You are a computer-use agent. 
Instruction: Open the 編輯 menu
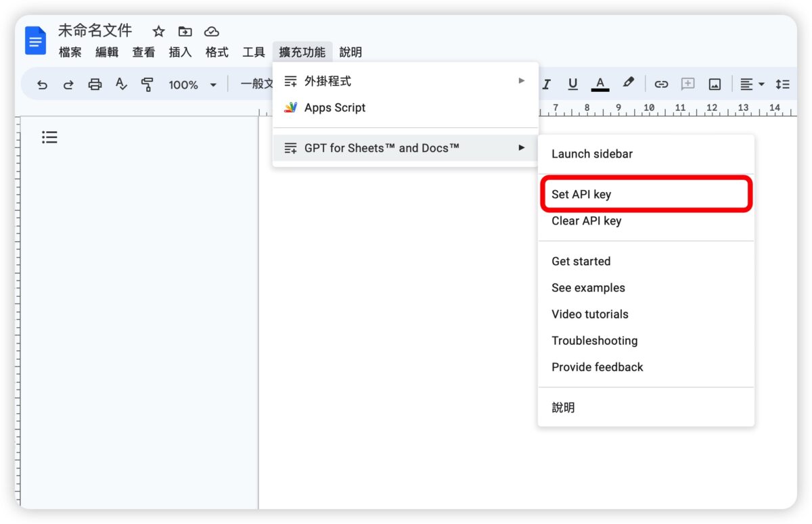[106, 52]
